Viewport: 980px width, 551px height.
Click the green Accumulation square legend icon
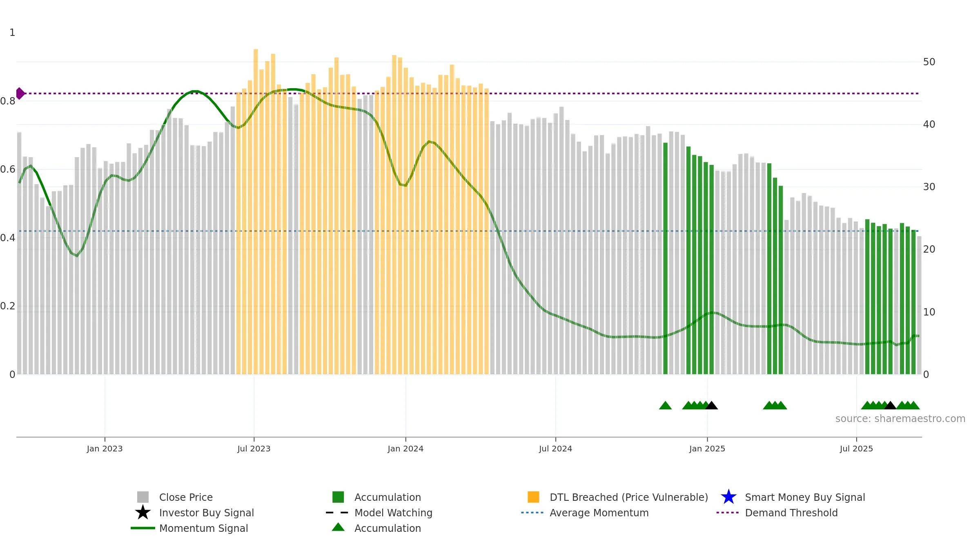338,497
